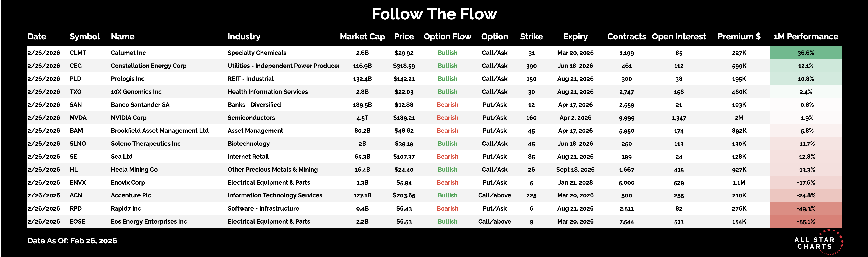Click the NVDA ticker symbol
This screenshot has height=257, width=868.
pos(78,118)
